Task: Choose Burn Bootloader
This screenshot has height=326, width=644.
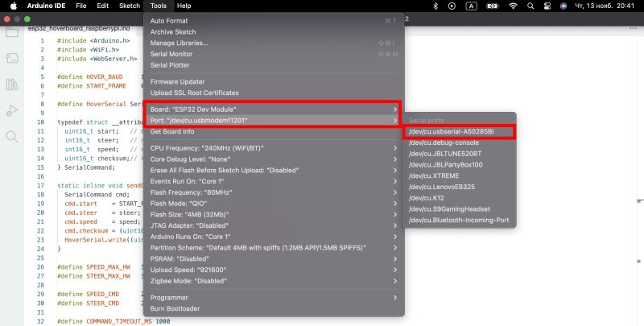Action: (274, 309)
